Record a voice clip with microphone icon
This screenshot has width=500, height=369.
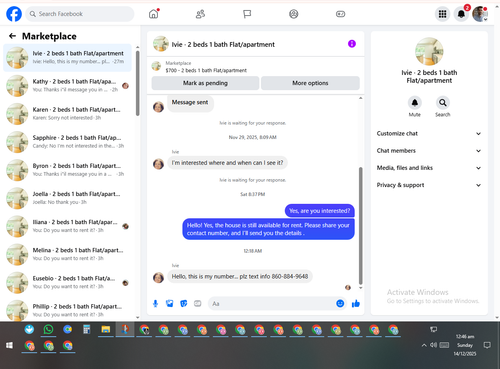click(155, 303)
